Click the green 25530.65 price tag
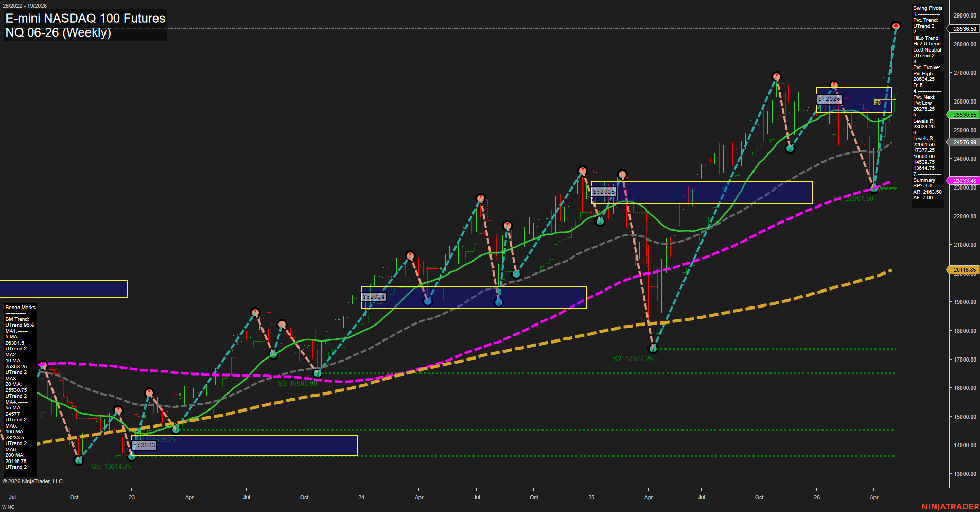 pyautogui.click(x=964, y=115)
